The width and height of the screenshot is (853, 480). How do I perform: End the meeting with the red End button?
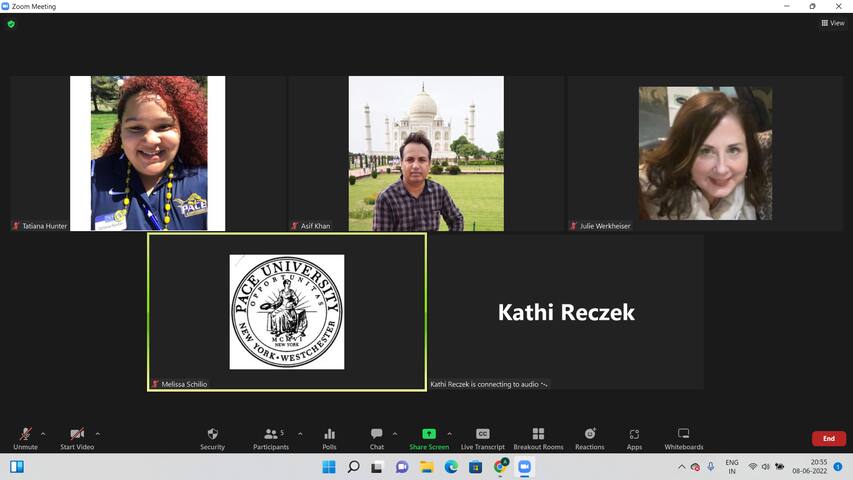point(828,439)
